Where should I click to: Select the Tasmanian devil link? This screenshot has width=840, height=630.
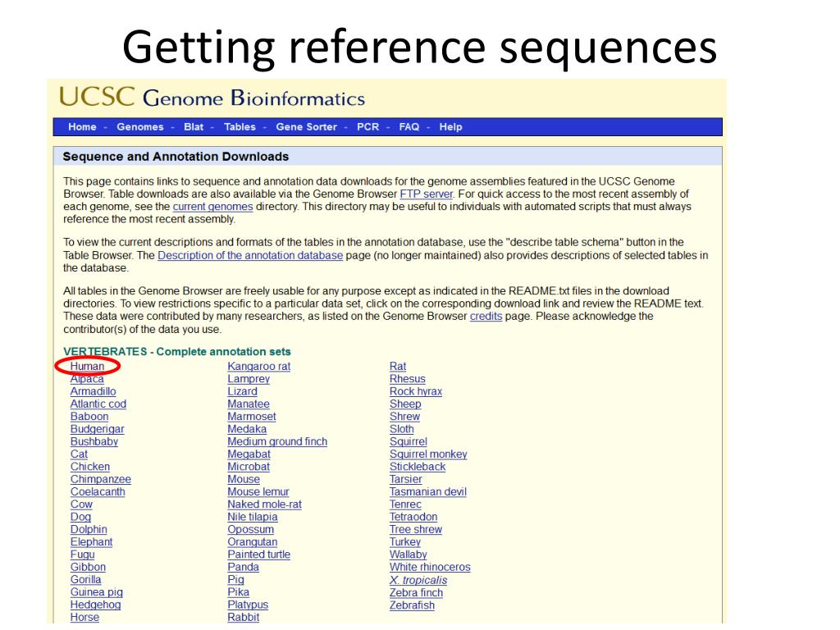click(428, 492)
